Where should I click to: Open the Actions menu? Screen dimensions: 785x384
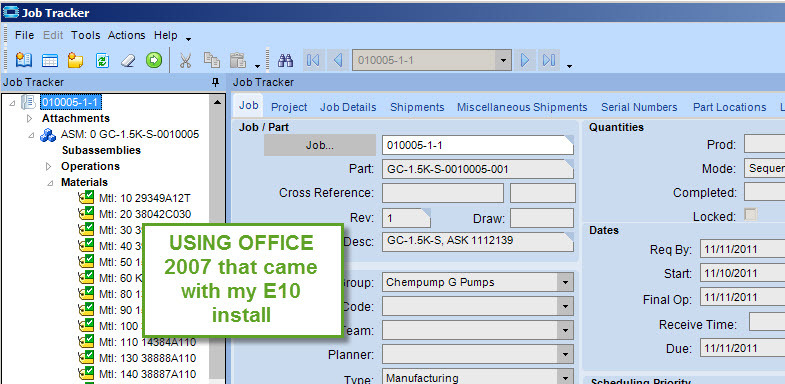tap(126, 35)
